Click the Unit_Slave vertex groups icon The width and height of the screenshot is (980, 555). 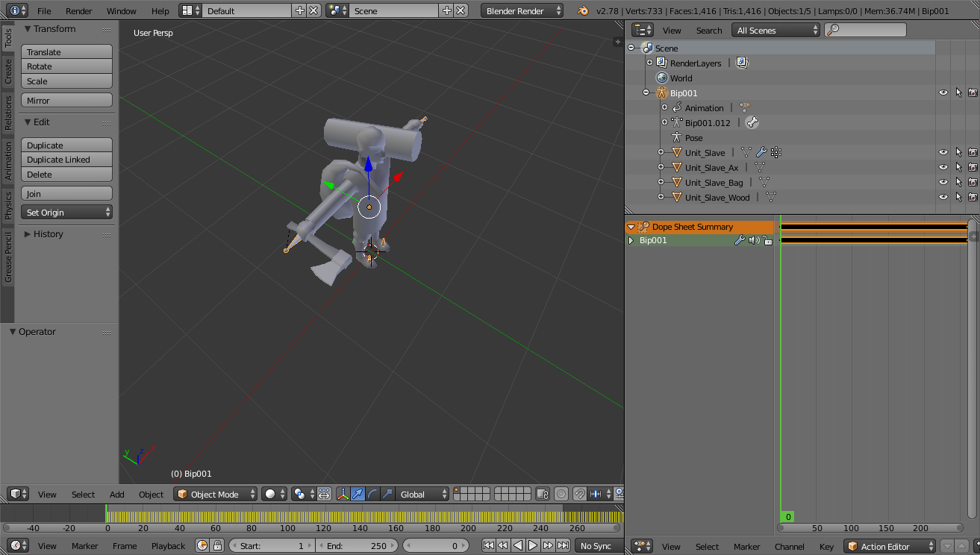(x=776, y=152)
